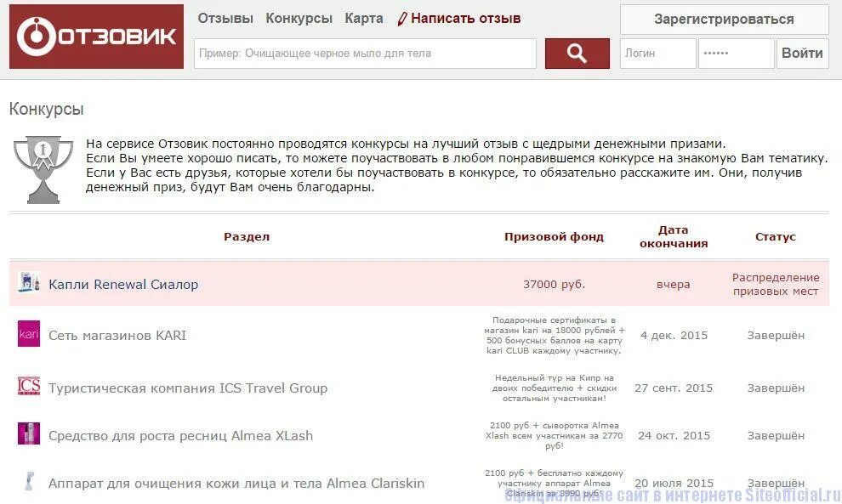Screen dimensions: 842x504
Task: Open the ICS Travel Group logo thumbnail
Action: pos(29,386)
